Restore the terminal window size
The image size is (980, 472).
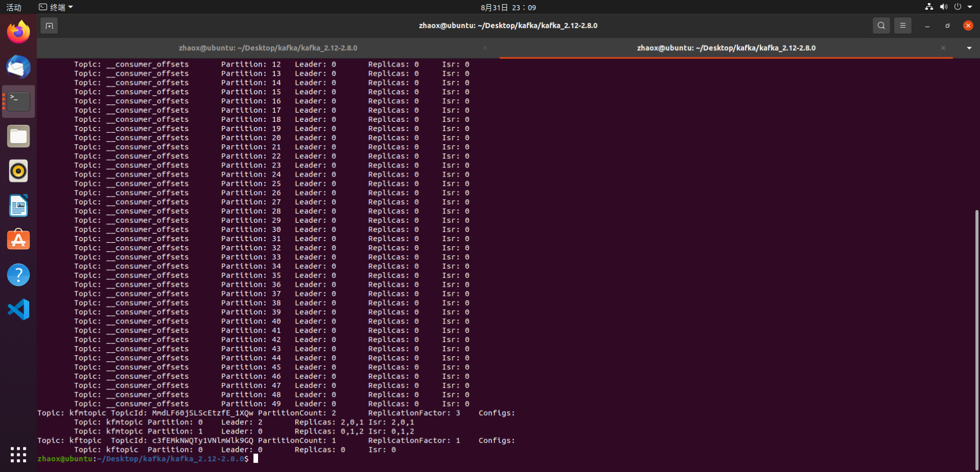948,26
